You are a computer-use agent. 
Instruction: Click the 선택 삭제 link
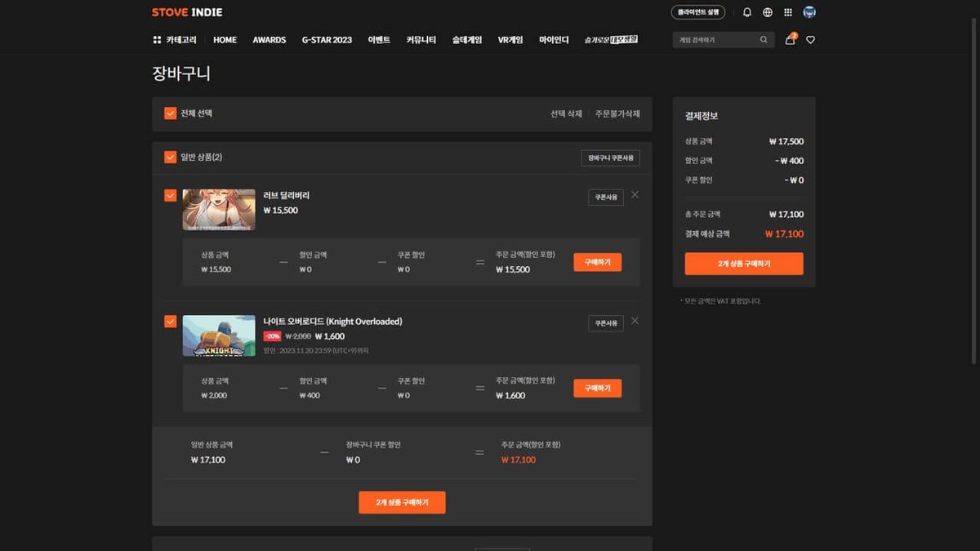[566, 114]
